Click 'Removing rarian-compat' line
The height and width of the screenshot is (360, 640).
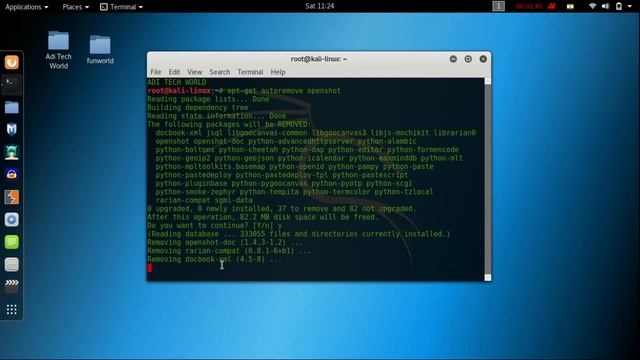pos(229,251)
